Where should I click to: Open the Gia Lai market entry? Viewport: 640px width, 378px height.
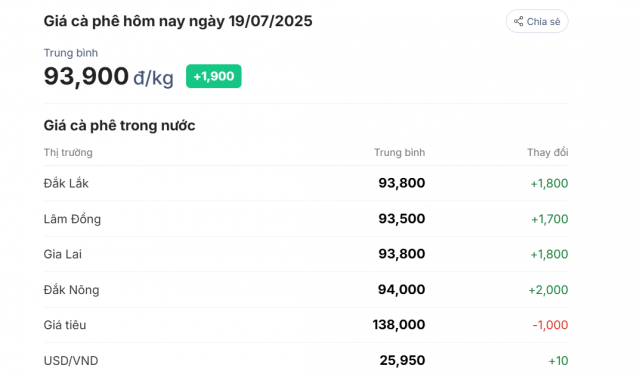coord(306,254)
